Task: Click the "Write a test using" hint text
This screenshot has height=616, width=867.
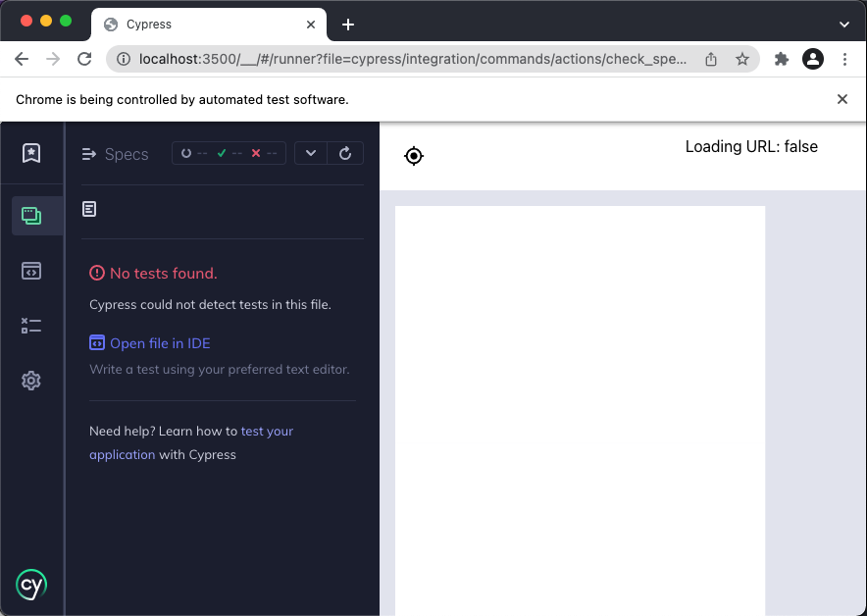Action: click(220, 370)
